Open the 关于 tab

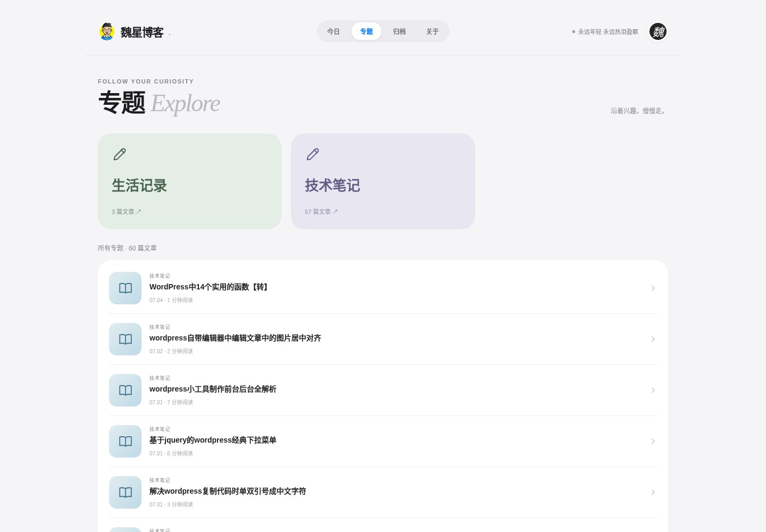pos(432,31)
